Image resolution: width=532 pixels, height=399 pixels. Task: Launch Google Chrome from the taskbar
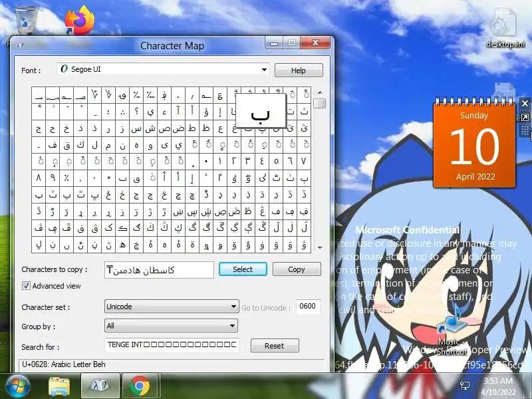pyautogui.click(x=140, y=386)
